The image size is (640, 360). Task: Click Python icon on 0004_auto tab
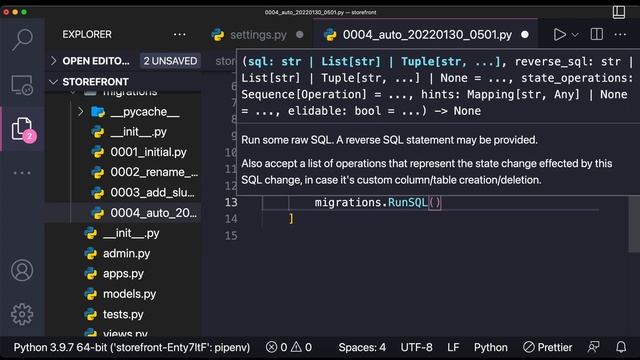pos(330,35)
